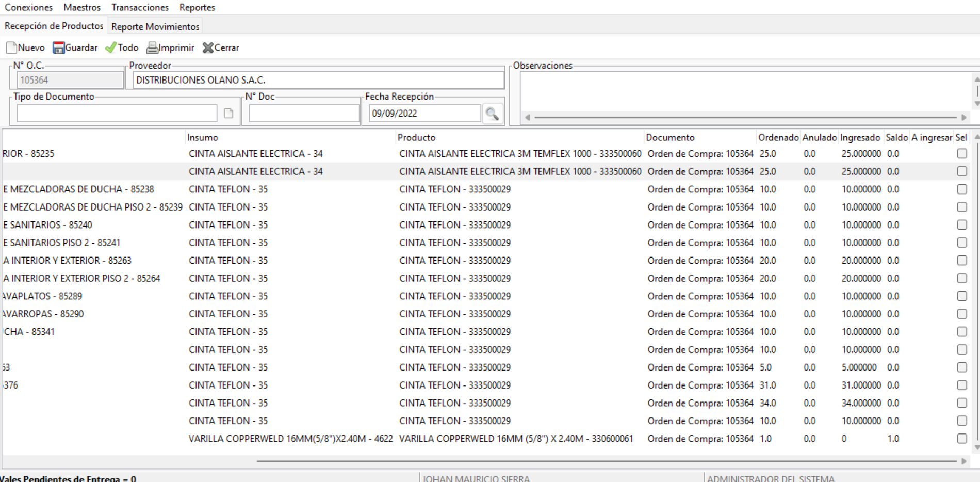Switch to Reporte Movimientos tab
980x482 pixels.
pos(155,26)
